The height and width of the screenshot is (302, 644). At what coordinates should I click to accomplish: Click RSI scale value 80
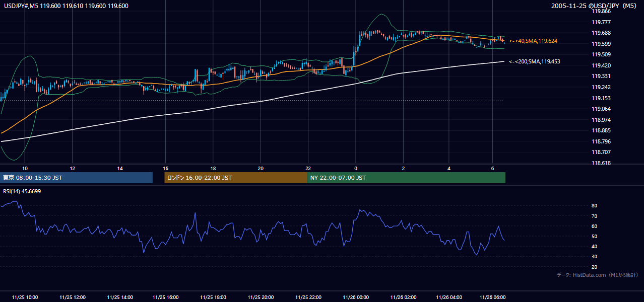[595, 206]
